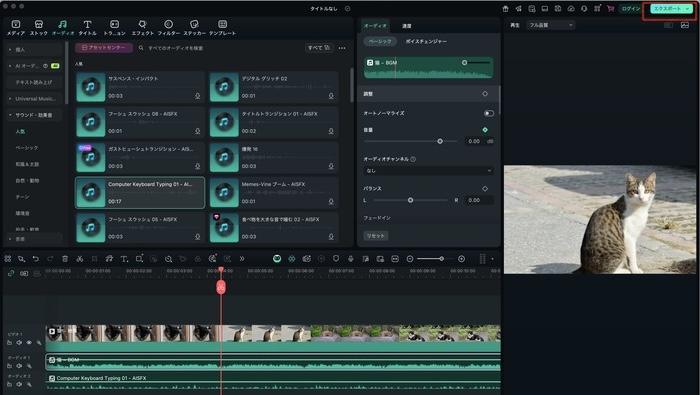The height and width of the screenshot is (395, 700).
Task: Click the gift box icon in top bar
Action: (x=505, y=8)
